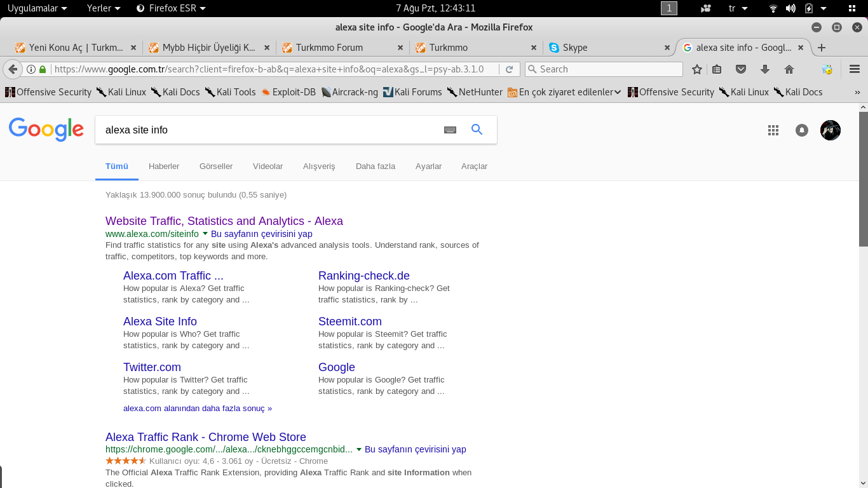Show more results from alexa.com

[198, 409]
